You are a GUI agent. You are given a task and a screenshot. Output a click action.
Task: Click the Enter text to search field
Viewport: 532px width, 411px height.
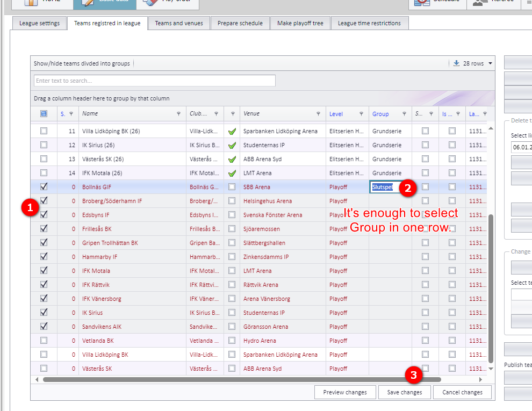154,81
